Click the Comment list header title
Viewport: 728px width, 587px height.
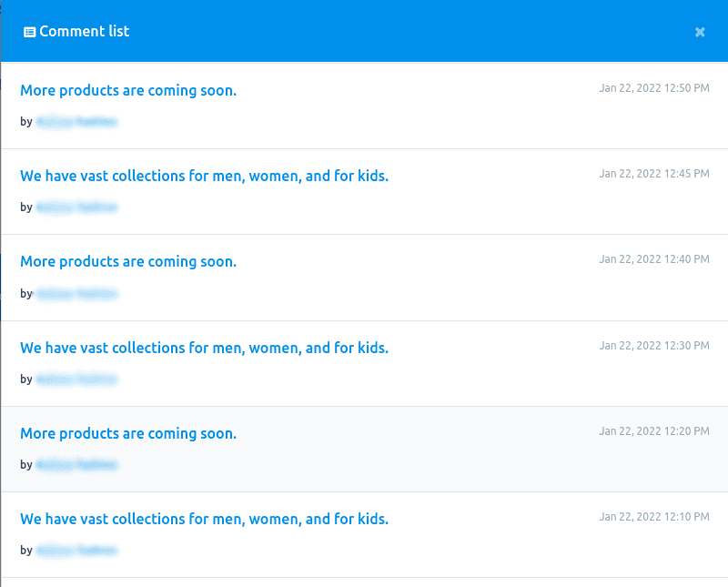click(85, 31)
